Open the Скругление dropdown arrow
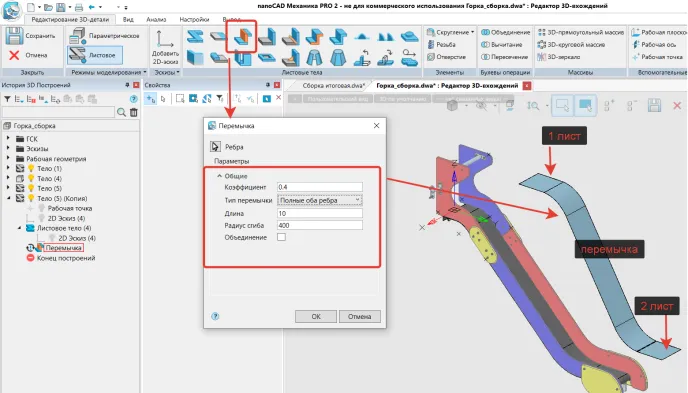 [x=473, y=32]
